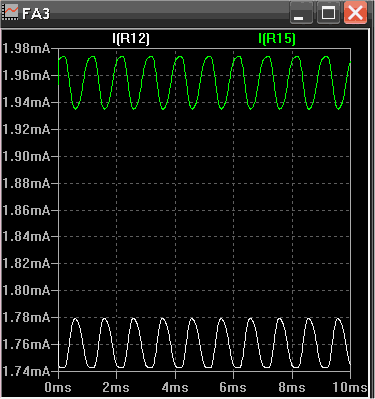Click the 10ms time axis label
Screen dimensions: 375x399
click(350, 388)
